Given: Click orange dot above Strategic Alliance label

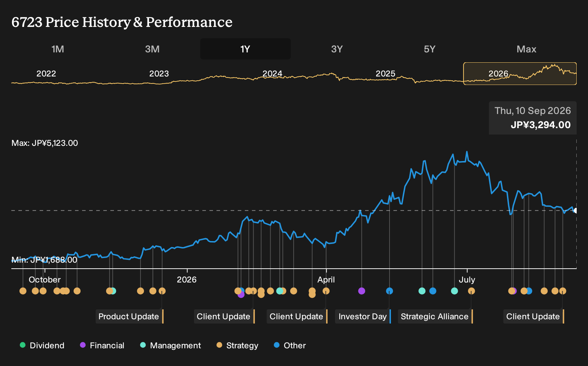Looking at the screenshot, I should [472, 291].
